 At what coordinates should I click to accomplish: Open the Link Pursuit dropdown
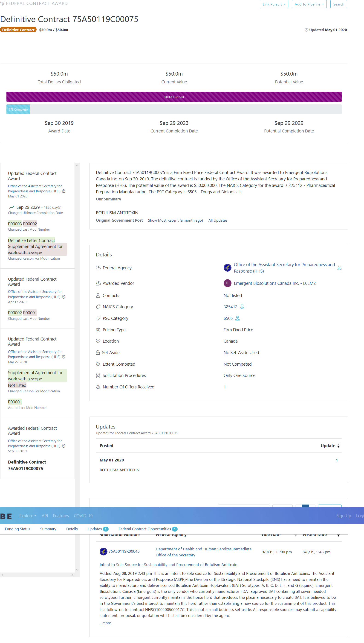pos(274,4)
